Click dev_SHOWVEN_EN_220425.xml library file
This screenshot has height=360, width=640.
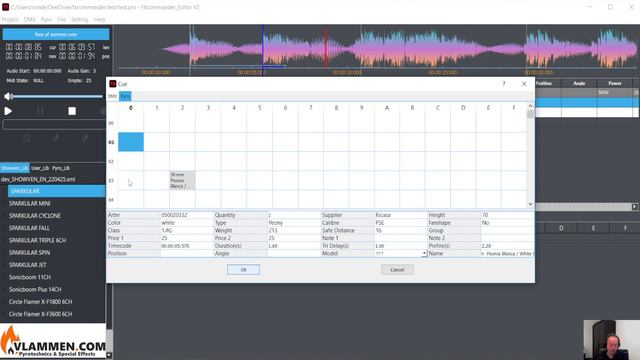[x=38, y=179]
